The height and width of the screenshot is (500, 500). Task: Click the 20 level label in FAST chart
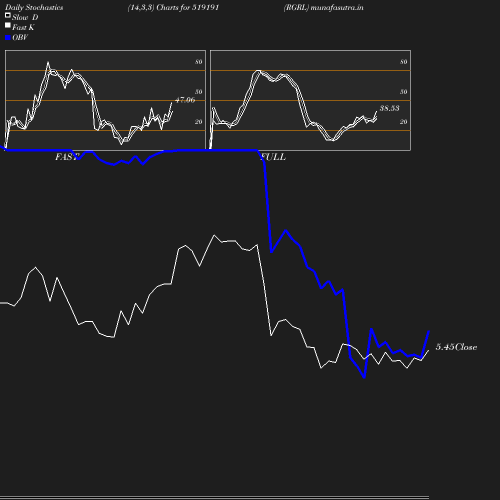pyautogui.click(x=199, y=122)
